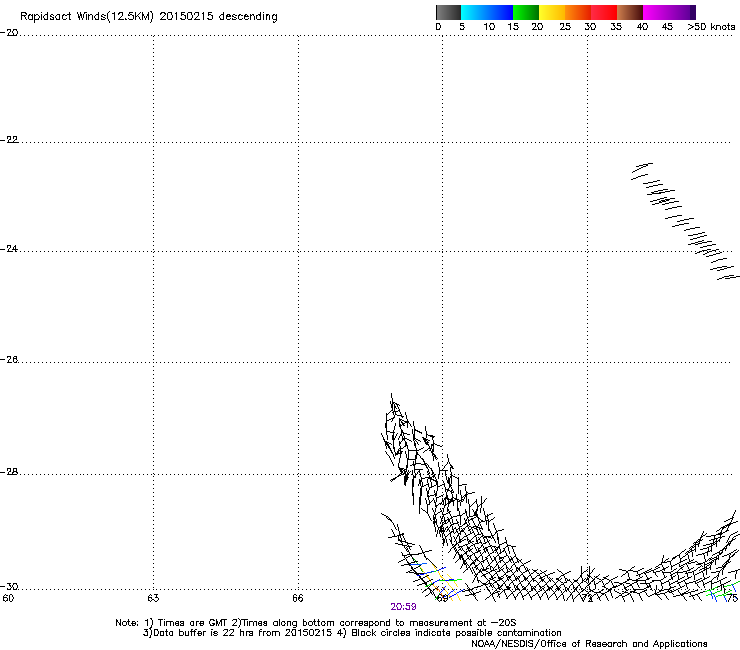Click the orange 25-30 knots color band

[x=578, y=12]
